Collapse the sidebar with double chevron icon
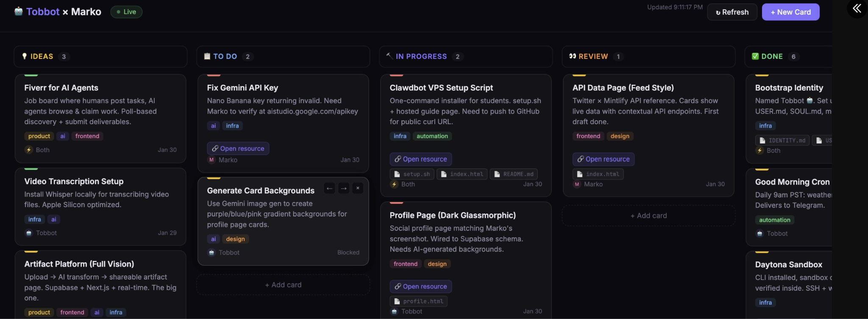The width and height of the screenshot is (868, 319). point(857,8)
